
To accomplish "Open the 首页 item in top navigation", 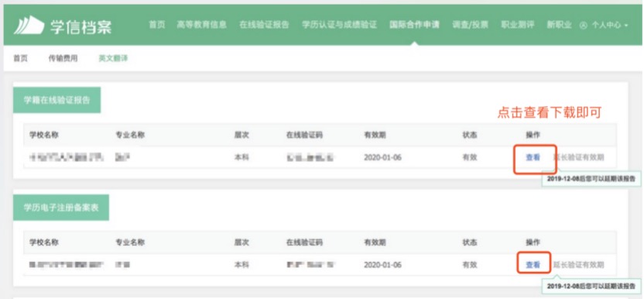I will [156, 25].
